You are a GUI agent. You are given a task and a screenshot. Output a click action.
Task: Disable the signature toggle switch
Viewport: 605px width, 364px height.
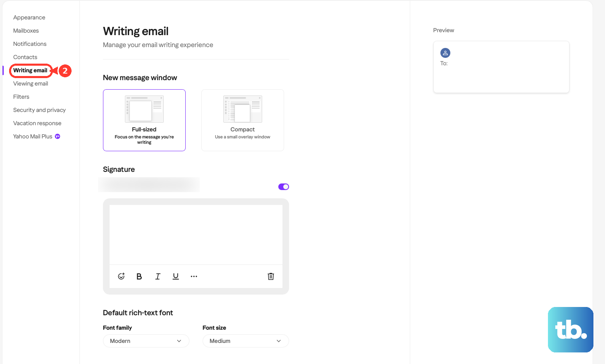pos(284,187)
